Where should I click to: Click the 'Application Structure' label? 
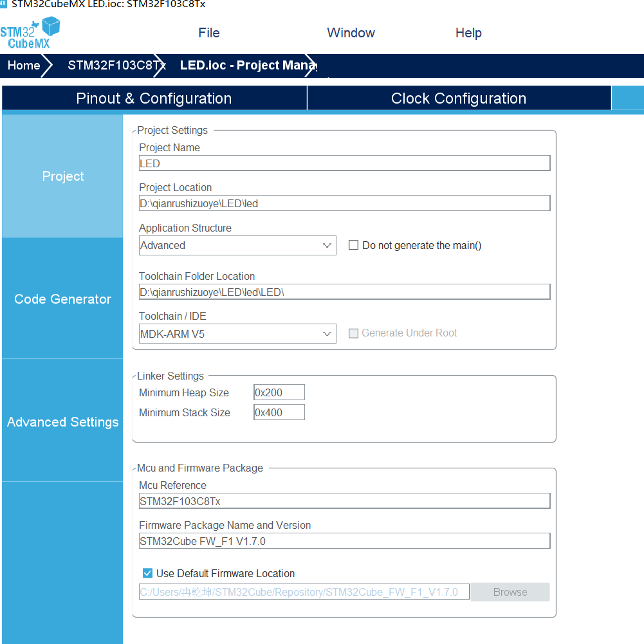point(185,228)
